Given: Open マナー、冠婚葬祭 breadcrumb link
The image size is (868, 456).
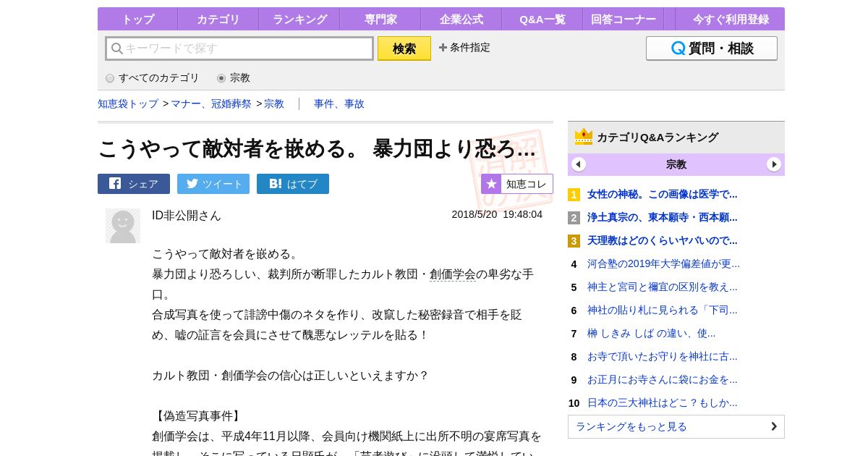Looking at the screenshot, I should 211,104.
